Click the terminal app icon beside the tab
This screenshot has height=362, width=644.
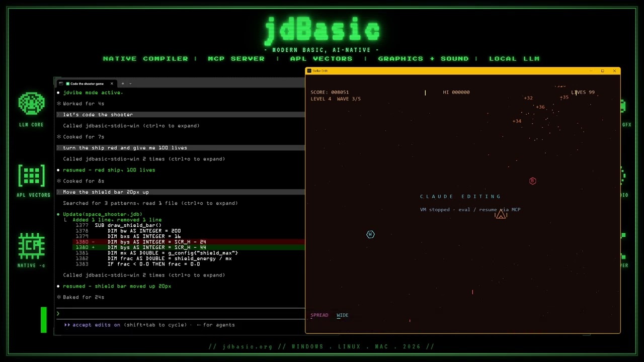pos(61,83)
